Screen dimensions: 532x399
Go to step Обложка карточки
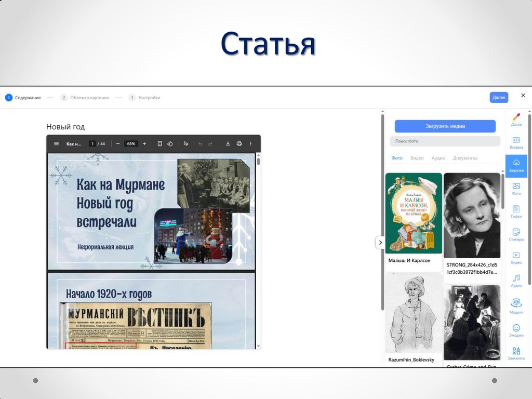(x=85, y=98)
